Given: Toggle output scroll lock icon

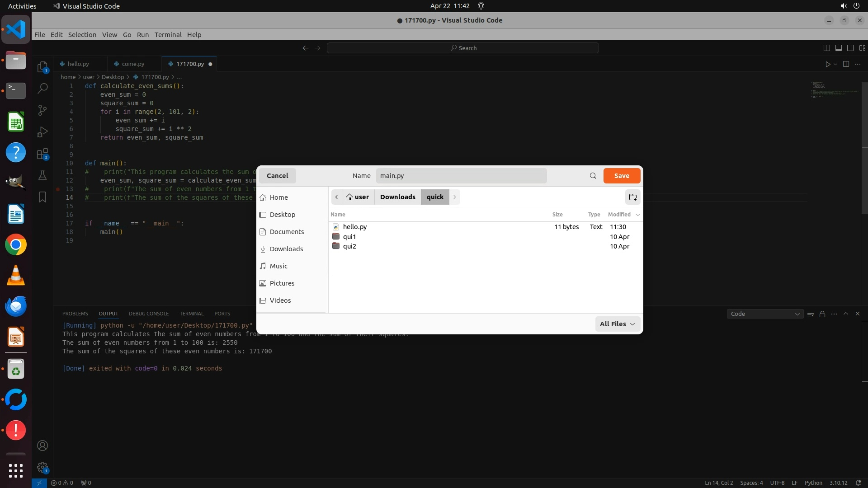Looking at the screenshot, I should tap(822, 314).
